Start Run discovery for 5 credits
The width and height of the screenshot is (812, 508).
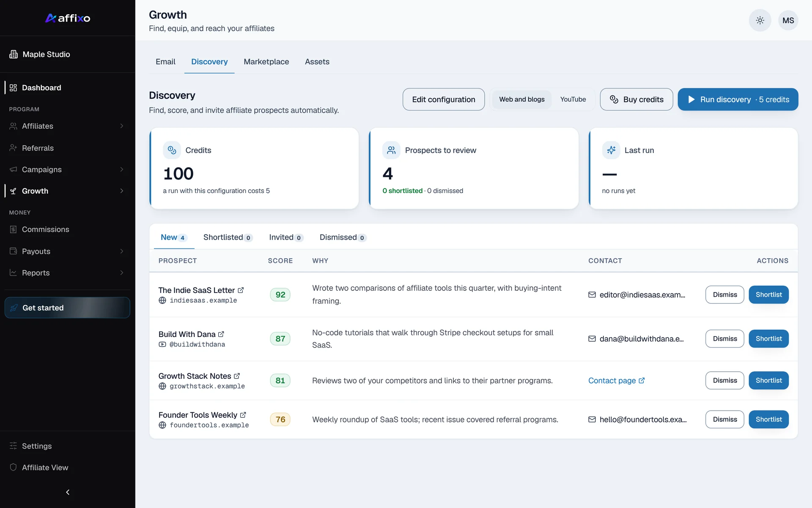coord(738,99)
